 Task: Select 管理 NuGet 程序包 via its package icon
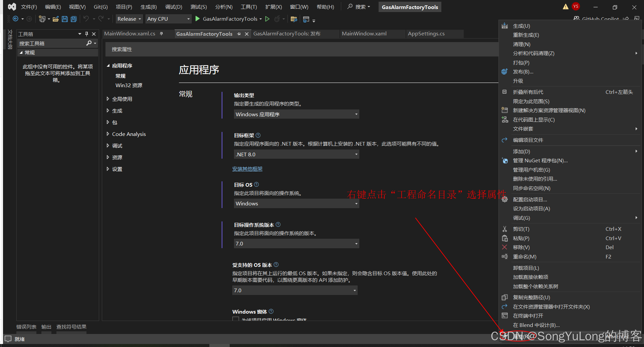[x=504, y=161]
